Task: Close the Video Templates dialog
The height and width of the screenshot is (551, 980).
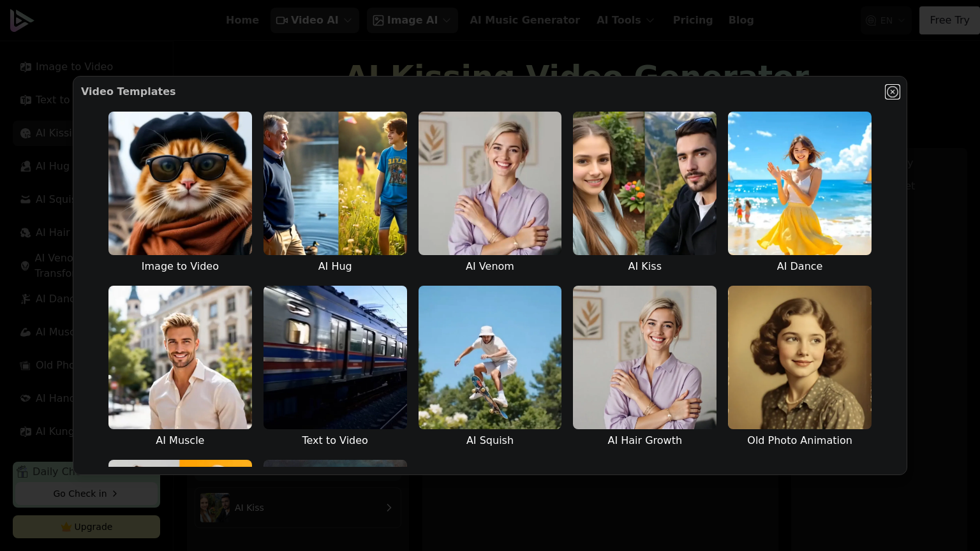Action: (x=892, y=92)
